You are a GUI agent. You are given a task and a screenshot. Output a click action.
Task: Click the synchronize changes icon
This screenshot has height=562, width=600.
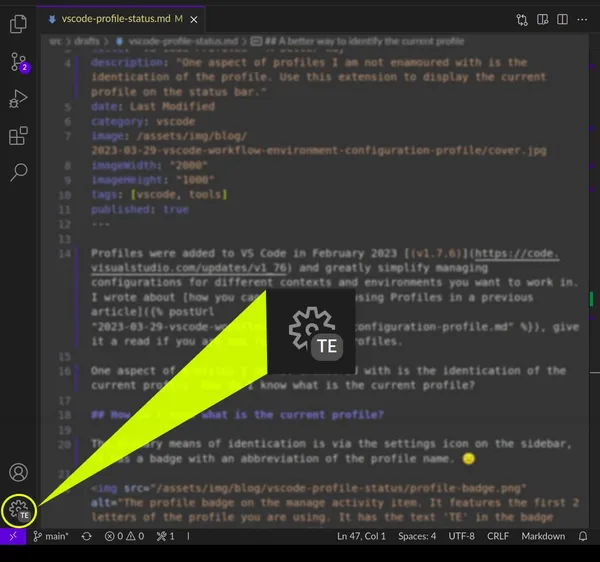pos(87,537)
